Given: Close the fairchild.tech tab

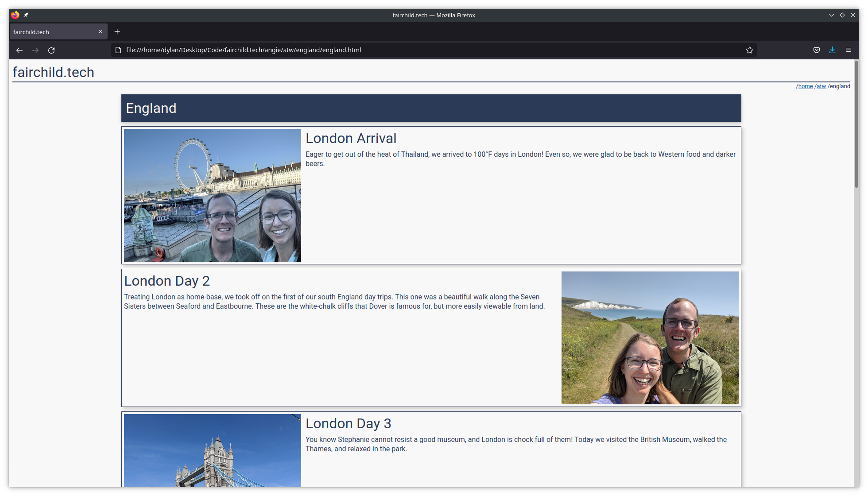Looking at the screenshot, I should click(101, 31).
